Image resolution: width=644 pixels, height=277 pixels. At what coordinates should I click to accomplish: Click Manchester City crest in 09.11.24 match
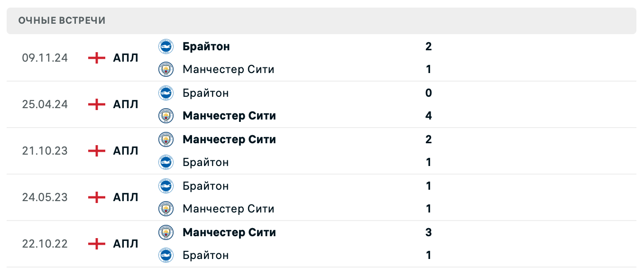[x=166, y=70]
